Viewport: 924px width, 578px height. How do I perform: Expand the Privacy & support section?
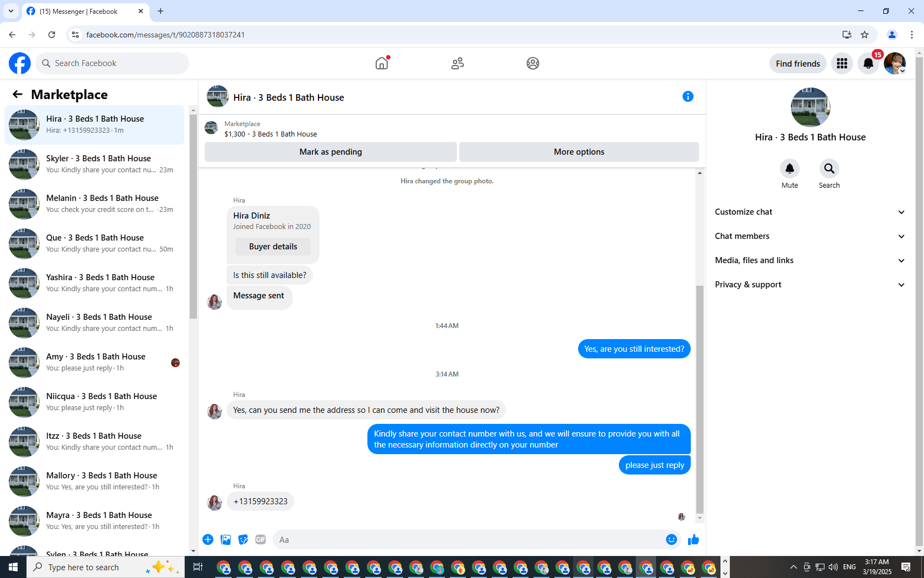pos(810,285)
